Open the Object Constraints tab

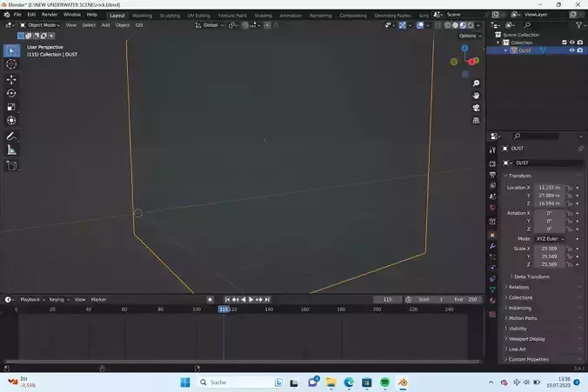pyautogui.click(x=492, y=278)
